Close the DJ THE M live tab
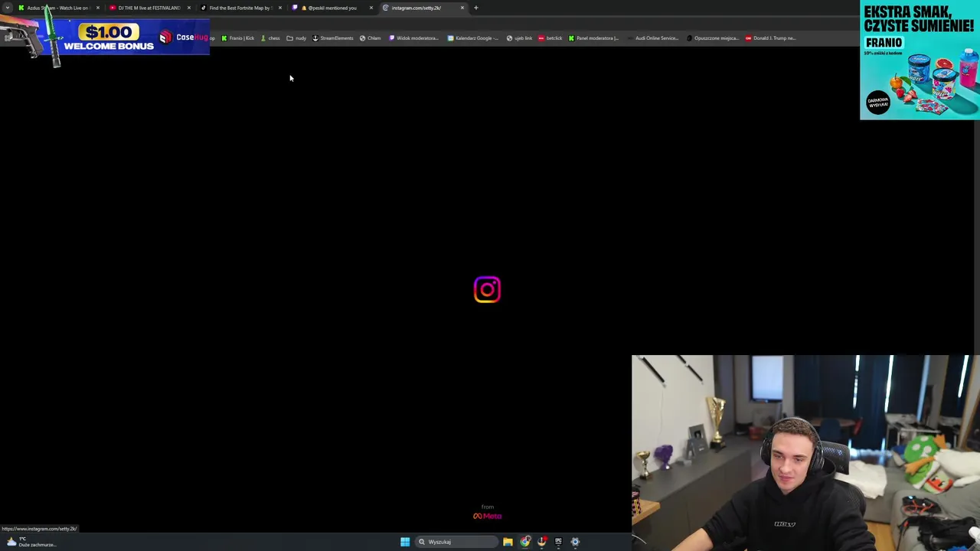Image resolution: width=980 pixels, height=551 pixels. pos(188,8)
